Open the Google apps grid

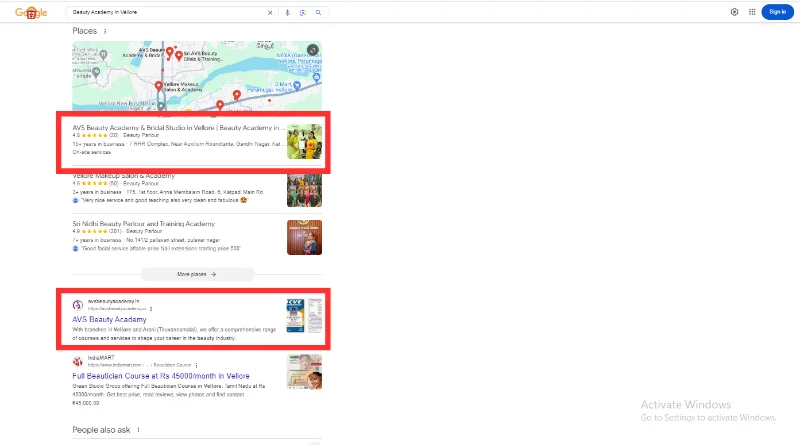(752, 12)
